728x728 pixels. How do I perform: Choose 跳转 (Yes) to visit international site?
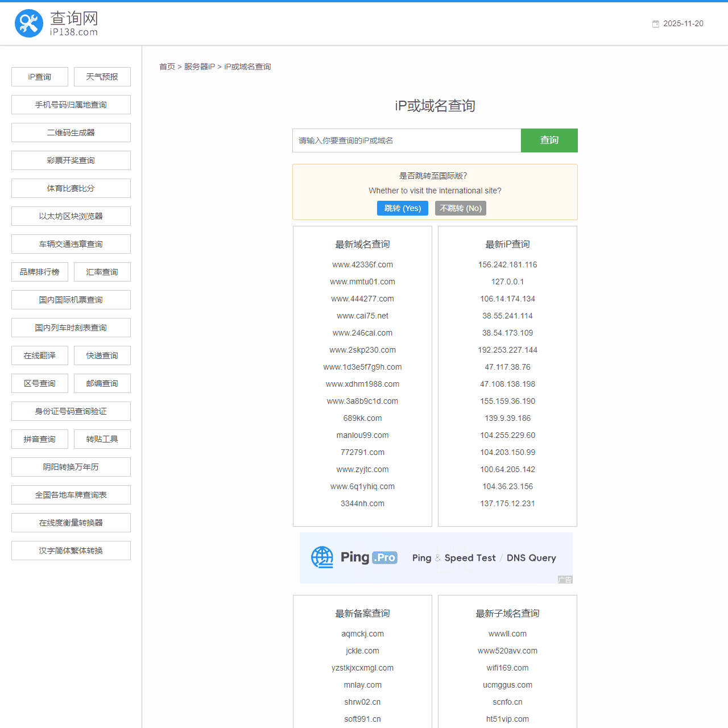tap(402, 208)
